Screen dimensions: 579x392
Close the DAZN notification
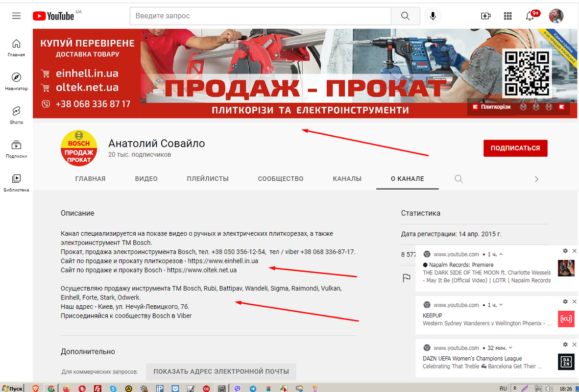574,344
